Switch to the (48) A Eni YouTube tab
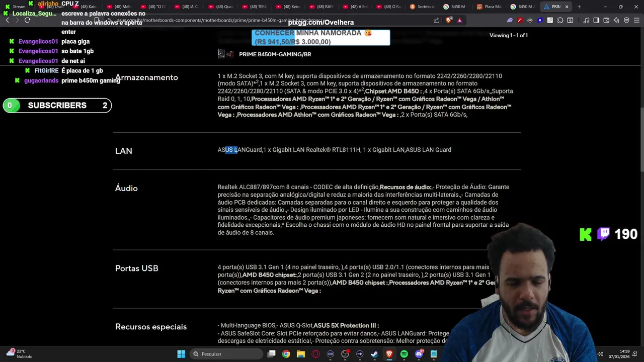The height and width of the screenshot is (362, 644). pos(355,7)
